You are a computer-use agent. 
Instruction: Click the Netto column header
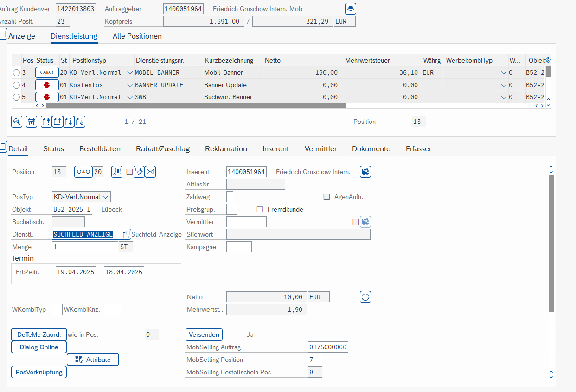point(302,60)
